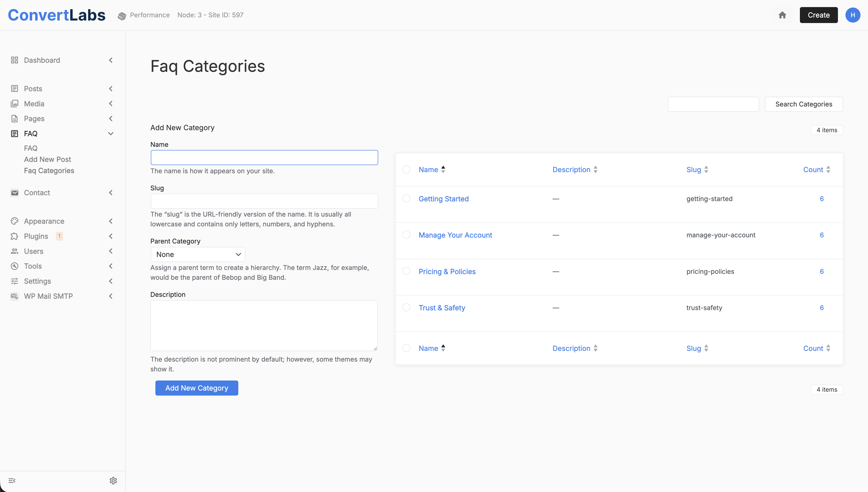Expand the Appearance submenu arrow
The width and height of the screenshot is (868, 492).
click(111, 221)
